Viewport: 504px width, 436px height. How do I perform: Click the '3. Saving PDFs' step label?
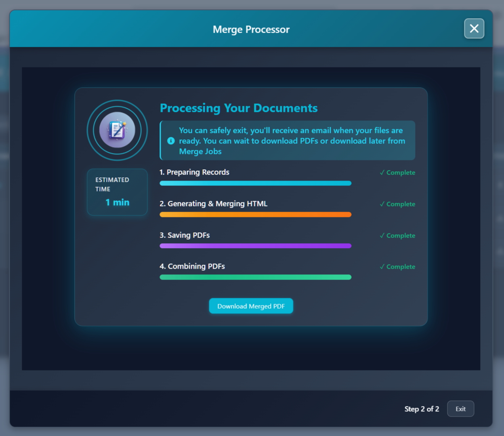coord(185,235)
